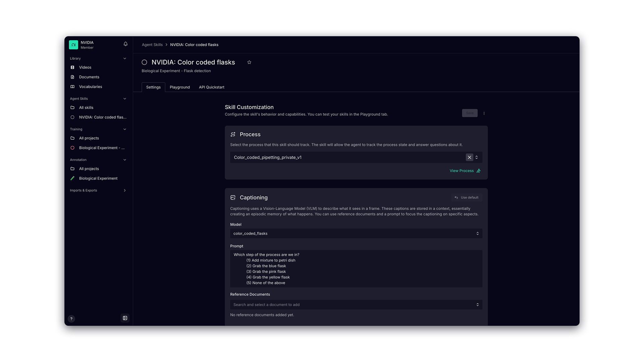This screenshot has height=362, width=644.
Task: Open the Reference Documents search dropdown
Action: (x=356, y=305)
